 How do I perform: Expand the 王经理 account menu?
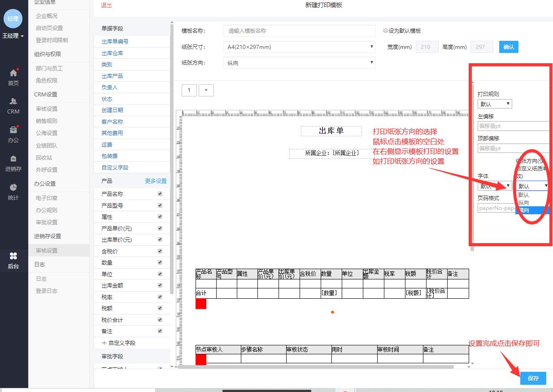(13, 36)
